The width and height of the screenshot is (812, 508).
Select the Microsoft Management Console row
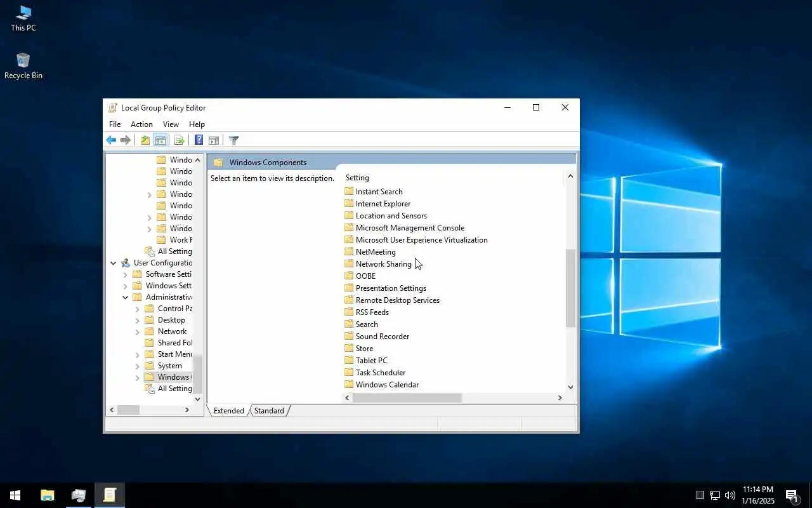pos(410,227)
